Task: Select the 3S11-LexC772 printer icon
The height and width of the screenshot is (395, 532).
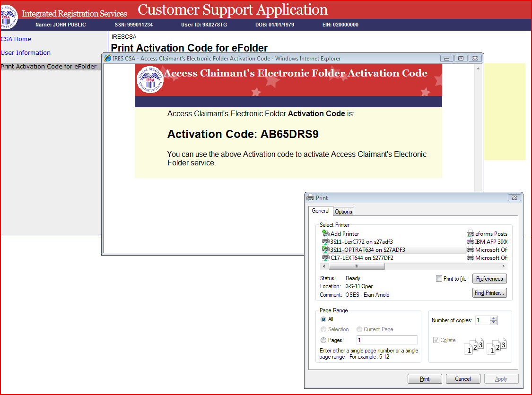Action: (325, 241)
